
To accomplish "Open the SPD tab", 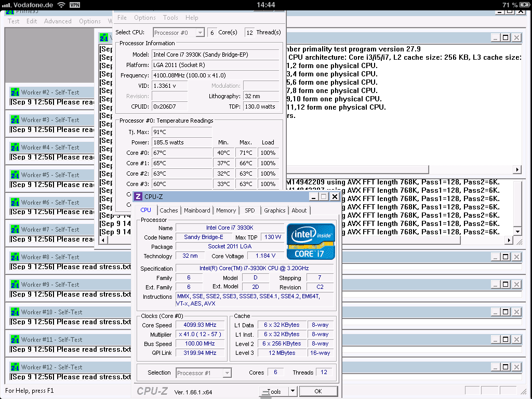I will (250, 210).
